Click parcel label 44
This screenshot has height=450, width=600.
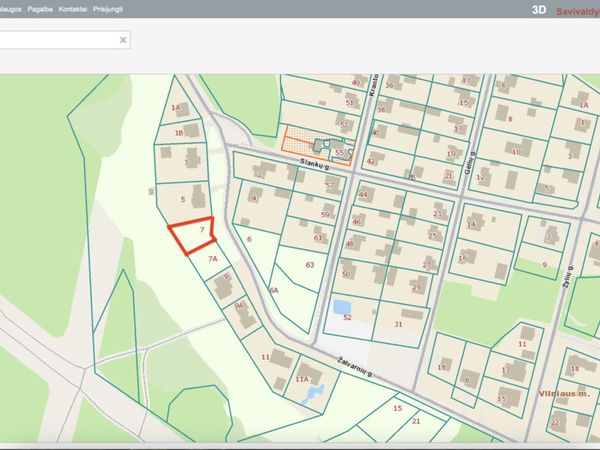point(363,194)
